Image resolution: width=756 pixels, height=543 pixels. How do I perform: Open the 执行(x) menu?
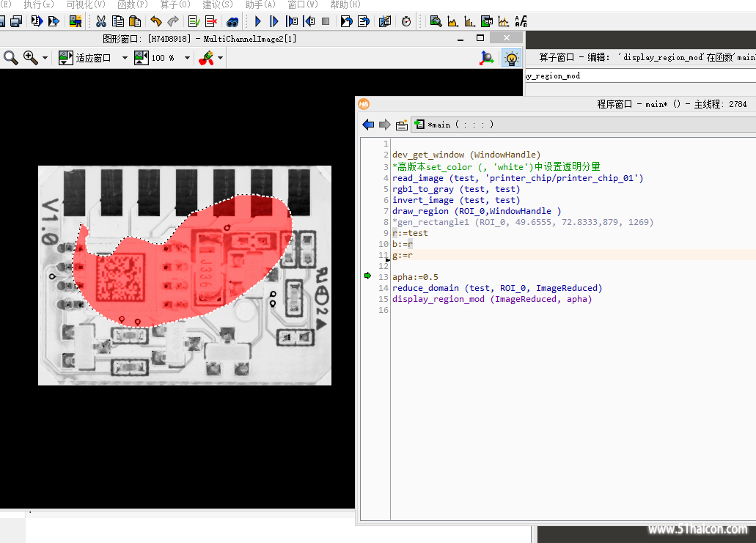coord(39,5)
